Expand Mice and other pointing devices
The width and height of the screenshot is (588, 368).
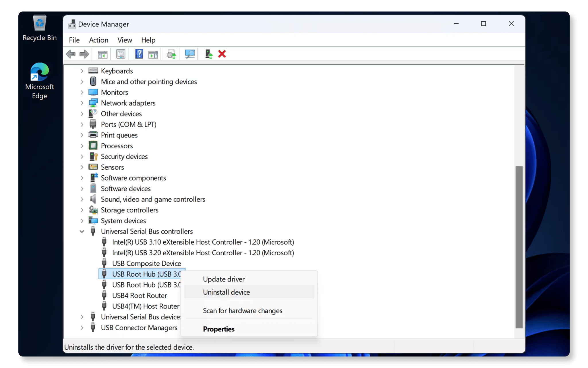pyautogui.click(x=82, y=82)
